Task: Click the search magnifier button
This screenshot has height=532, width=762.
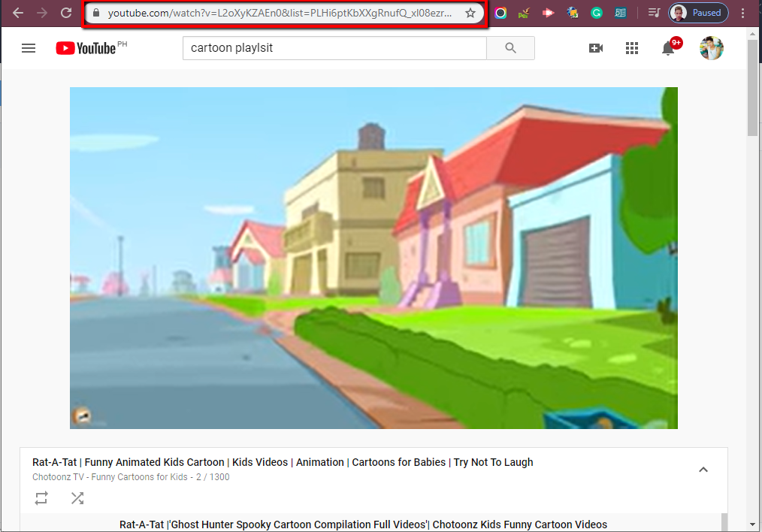Action: (510, 48)
